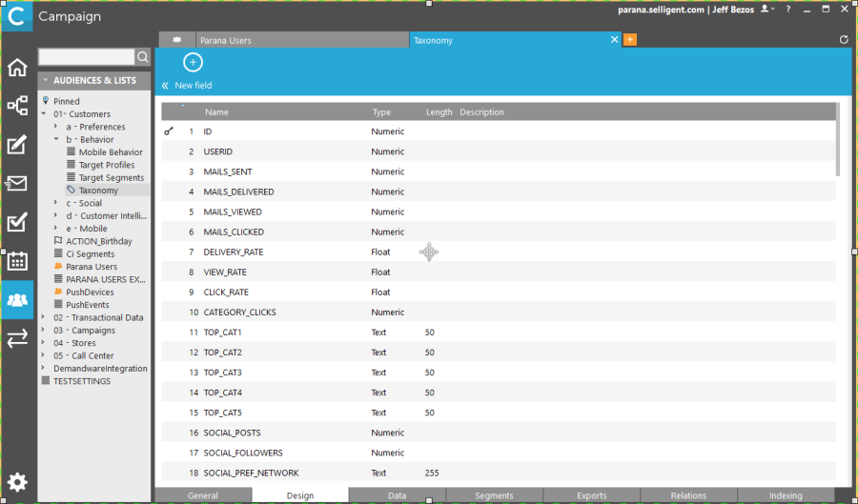
Task: Switch to the Data tab
Action: pos(397,496)
